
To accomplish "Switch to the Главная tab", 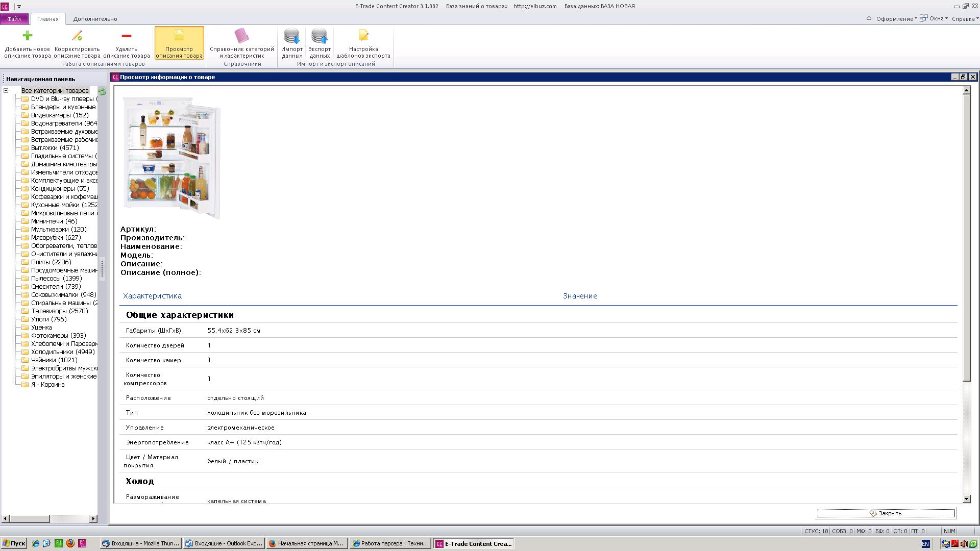I will click(x=47, y=19).
